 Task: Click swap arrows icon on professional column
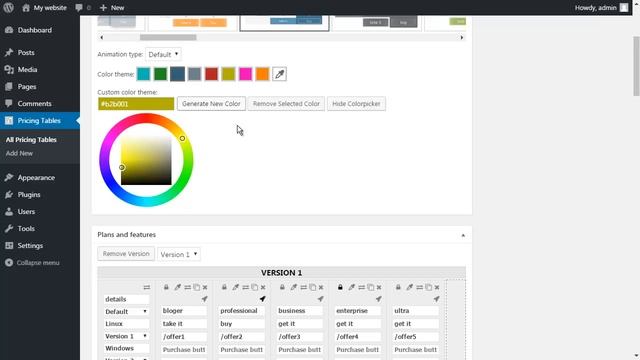(245, 287)
